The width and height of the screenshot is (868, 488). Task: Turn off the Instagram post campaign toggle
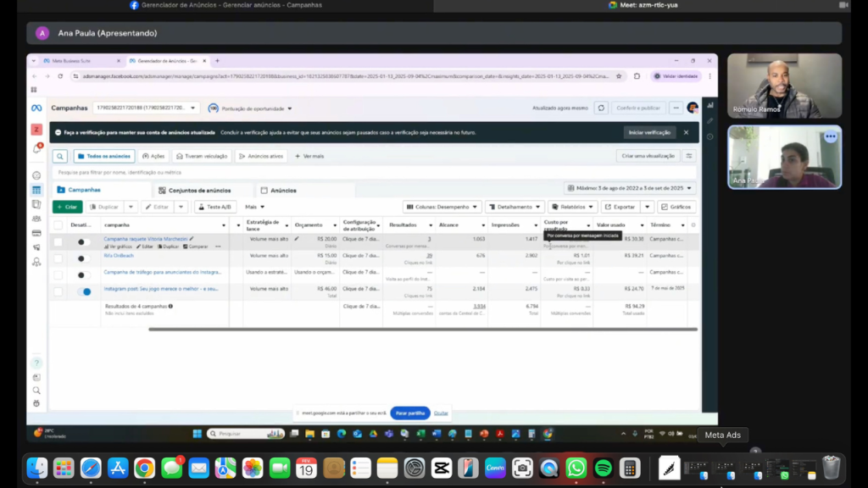pos(84,291)
